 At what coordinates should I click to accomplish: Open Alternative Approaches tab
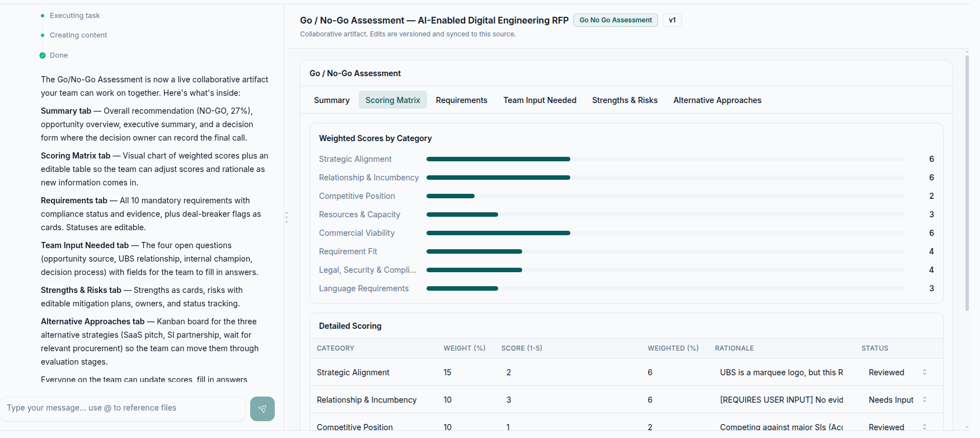pos(717,100)
